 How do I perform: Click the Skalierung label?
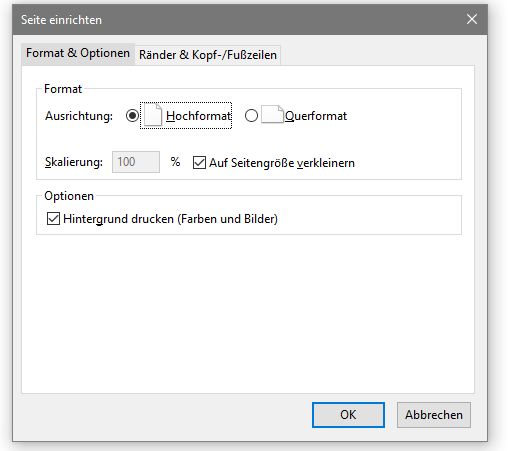74,162
